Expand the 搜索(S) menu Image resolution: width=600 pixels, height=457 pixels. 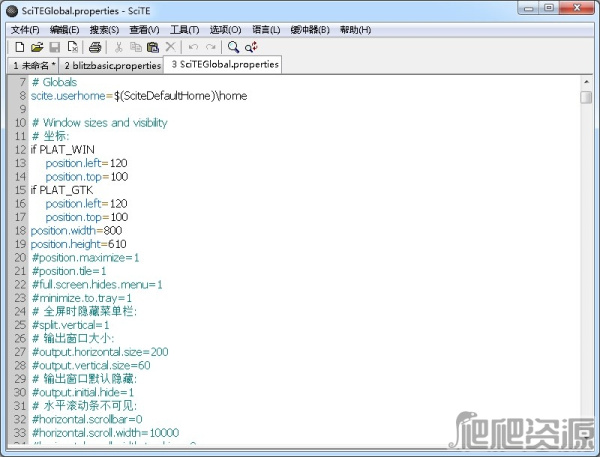pyautogui.click(x=104, y=29)
